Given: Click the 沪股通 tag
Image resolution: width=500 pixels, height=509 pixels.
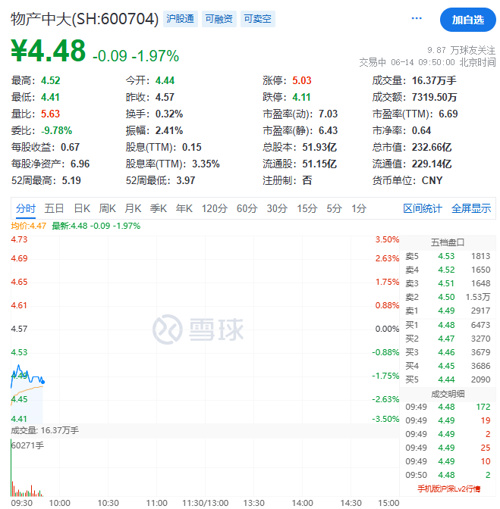Looking at the screenshot, I should tap(180, 19).
